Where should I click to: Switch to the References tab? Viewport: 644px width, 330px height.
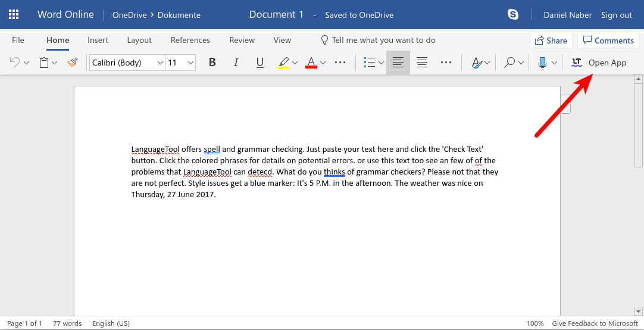click(x=190, y=41)
